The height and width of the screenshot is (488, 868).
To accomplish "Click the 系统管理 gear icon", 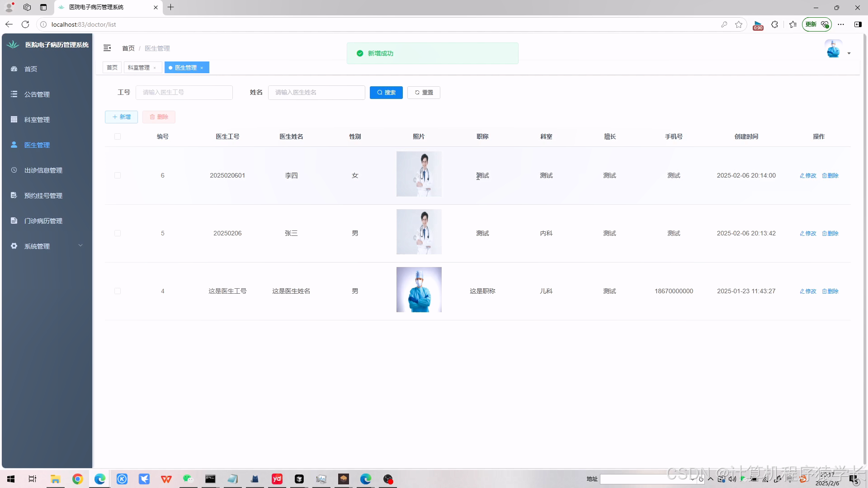I will pyautogui.click(x=14, y=246).
